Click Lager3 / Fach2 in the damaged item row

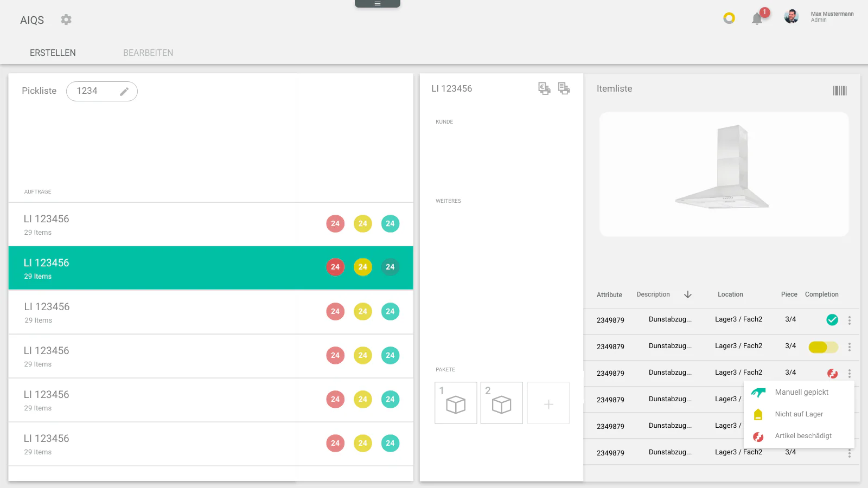738,373
